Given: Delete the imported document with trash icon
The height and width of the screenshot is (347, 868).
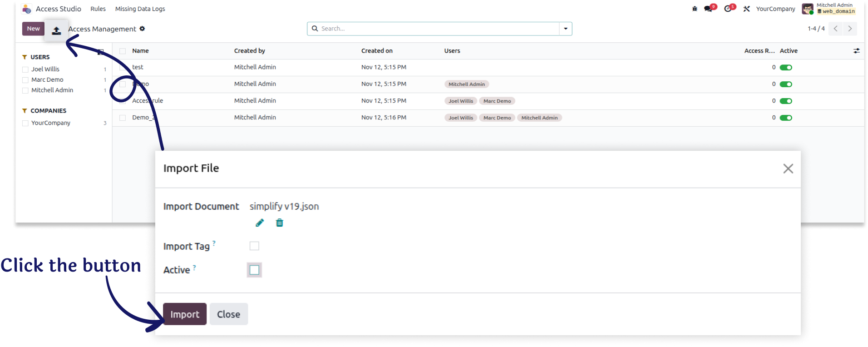Looking at the screenshot, I should click(x=280, y=223).
